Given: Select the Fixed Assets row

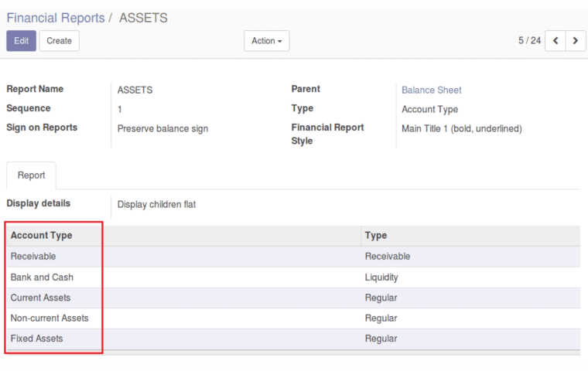Looking at the screenshot, I should [293, 339].
